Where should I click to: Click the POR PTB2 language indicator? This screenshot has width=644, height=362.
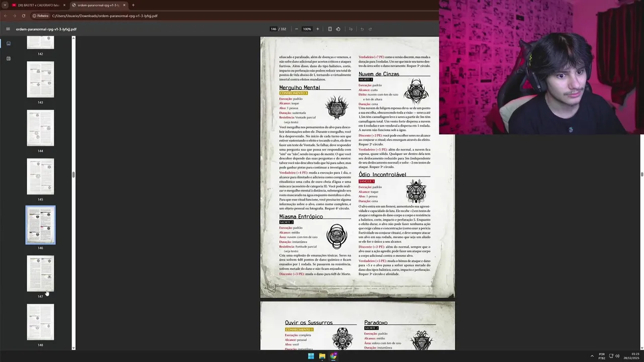[602, 356]
